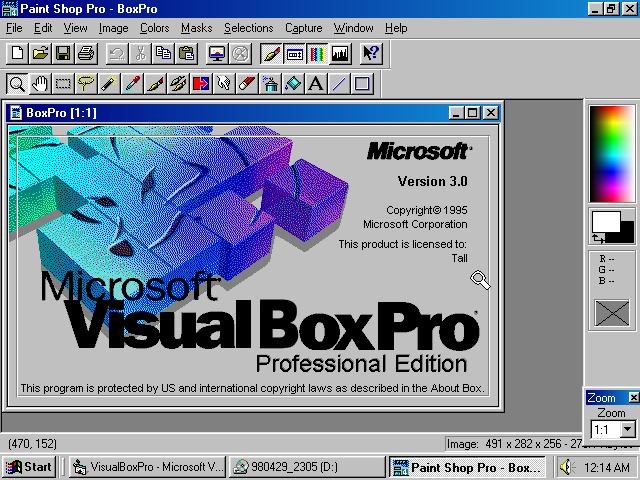Select the Eyedropper tool
This screenshot has width=640, height=480.
point(132,83)
